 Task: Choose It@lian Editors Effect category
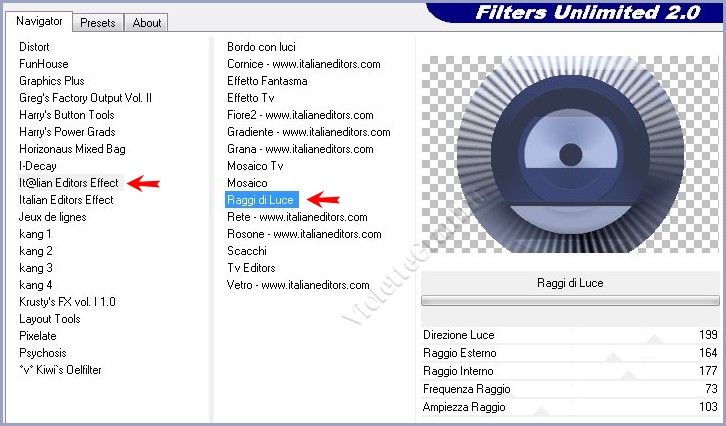[x=69, y=183]
